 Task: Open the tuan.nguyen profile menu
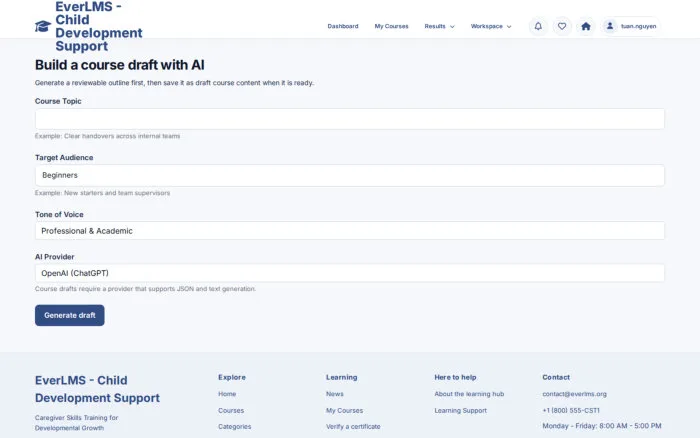pos(630,26)
